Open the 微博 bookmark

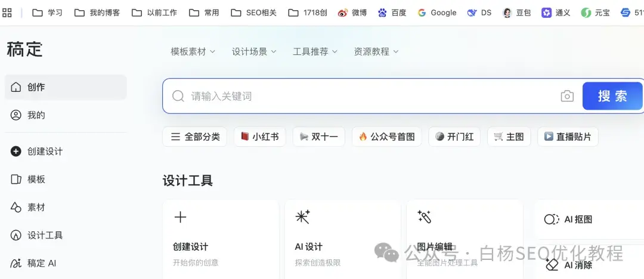tap(352, 13)
